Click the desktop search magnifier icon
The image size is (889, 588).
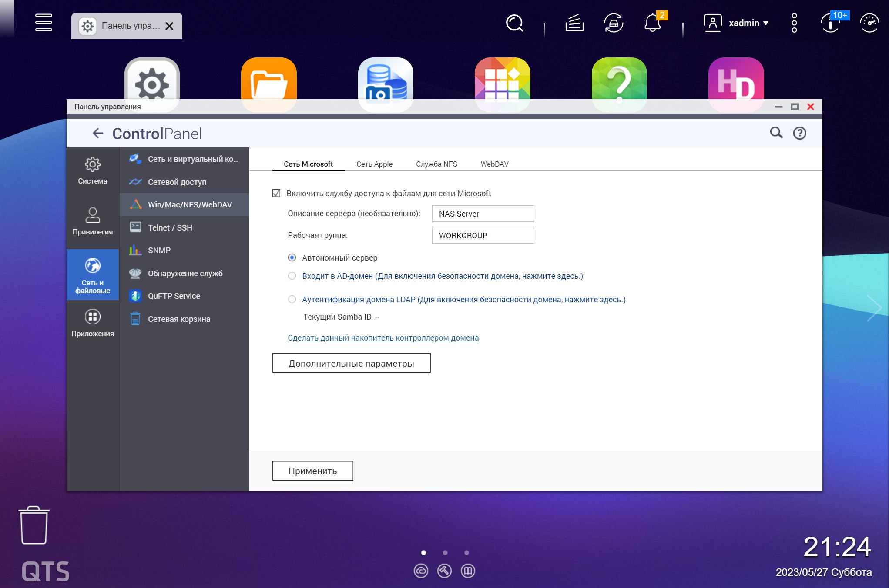click(x=514, y=23)
